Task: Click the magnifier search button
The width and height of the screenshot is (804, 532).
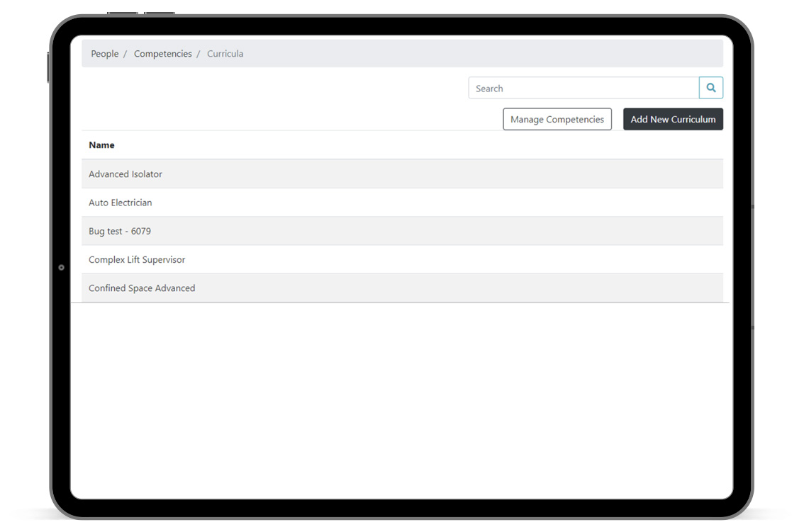Action: [x=710, y=88]
